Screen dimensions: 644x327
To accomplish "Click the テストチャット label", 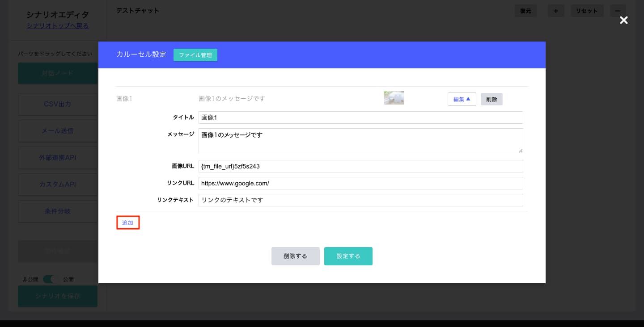I will 138,10.
